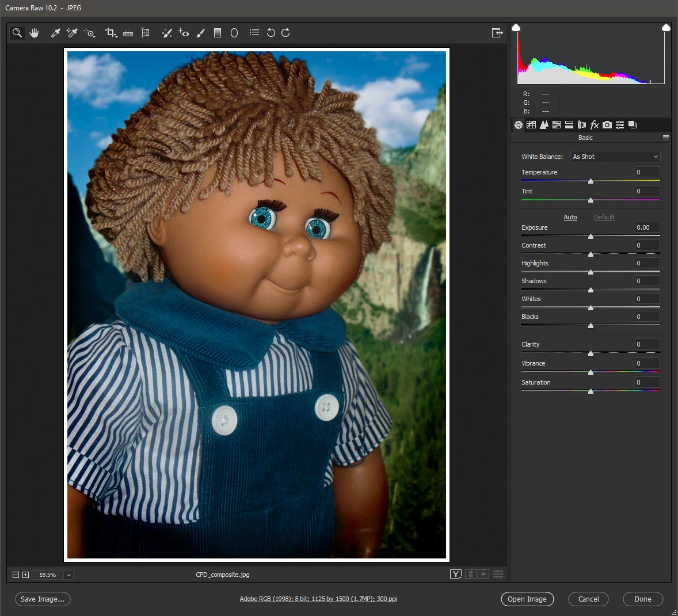Open the Snapshots panel tab

click(x=633, y=125)
